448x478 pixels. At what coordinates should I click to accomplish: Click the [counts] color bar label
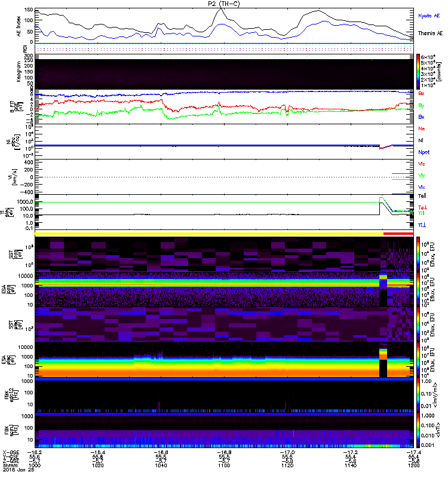click(x=439, y=72)
